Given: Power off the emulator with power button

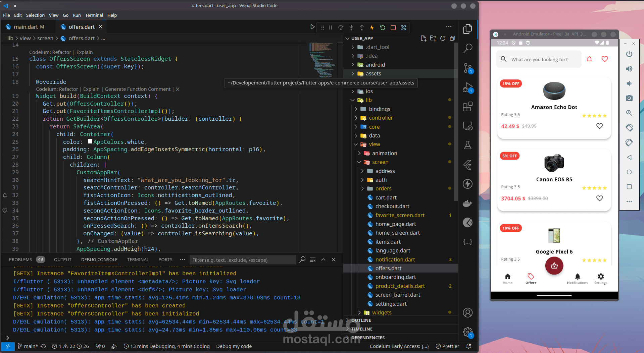Looking at the screenshot, I should (x=629, y=54).
